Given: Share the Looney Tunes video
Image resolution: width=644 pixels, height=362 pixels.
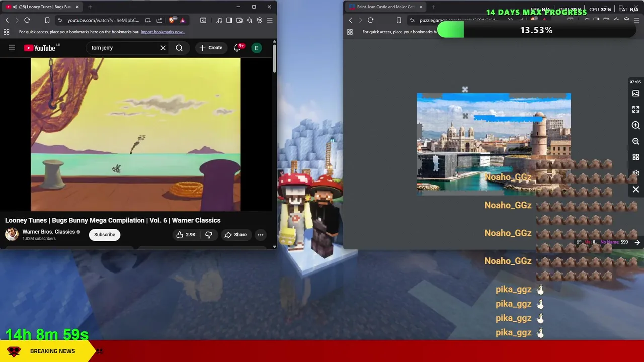Looking at the screenshot, I should point(235,235).
